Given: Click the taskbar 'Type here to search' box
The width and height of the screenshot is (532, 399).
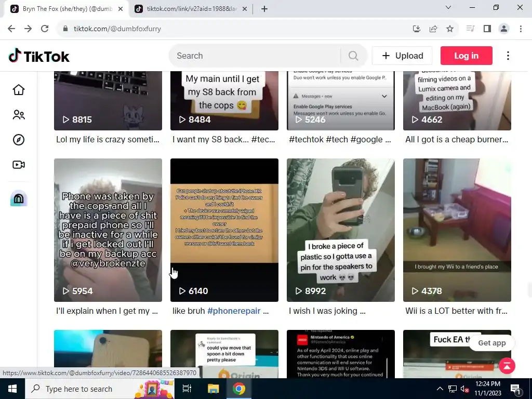Looking at the screenshot, I should click(99, 389).
